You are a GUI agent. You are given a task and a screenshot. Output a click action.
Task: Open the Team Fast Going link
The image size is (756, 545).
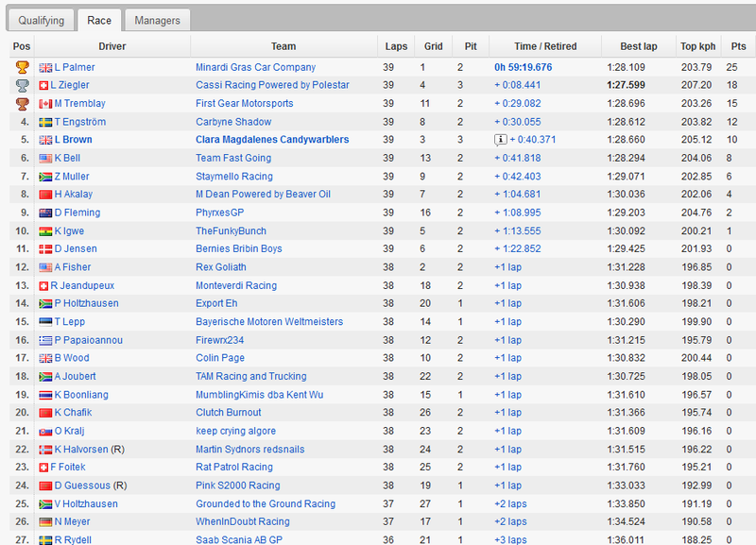(x=233, y=158)
